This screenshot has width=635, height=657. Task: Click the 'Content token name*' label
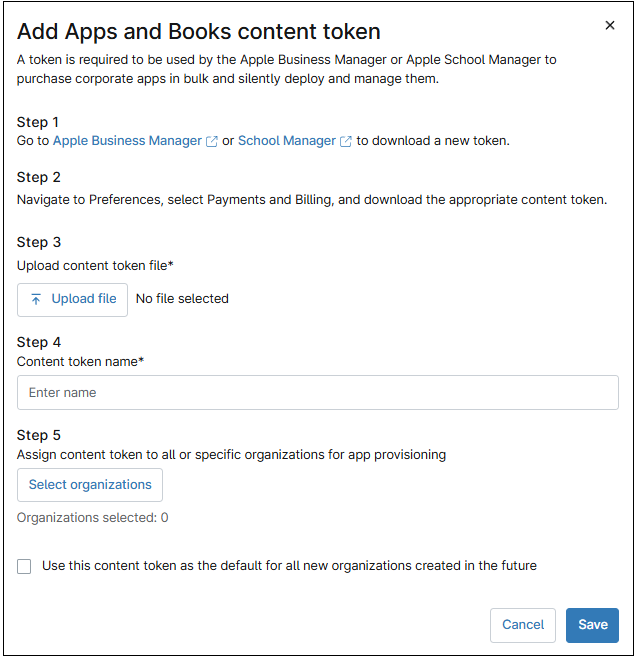tap(80, 362)
